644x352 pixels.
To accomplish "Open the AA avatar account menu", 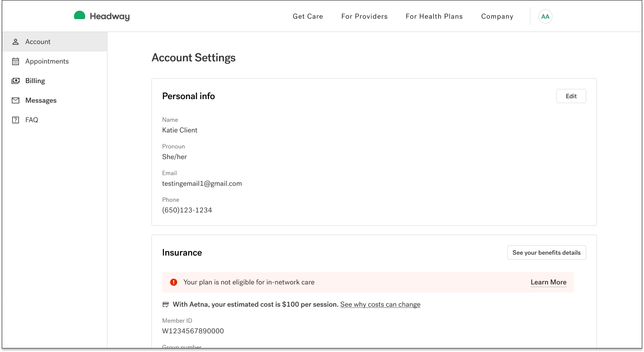I will tap(545, 16).
